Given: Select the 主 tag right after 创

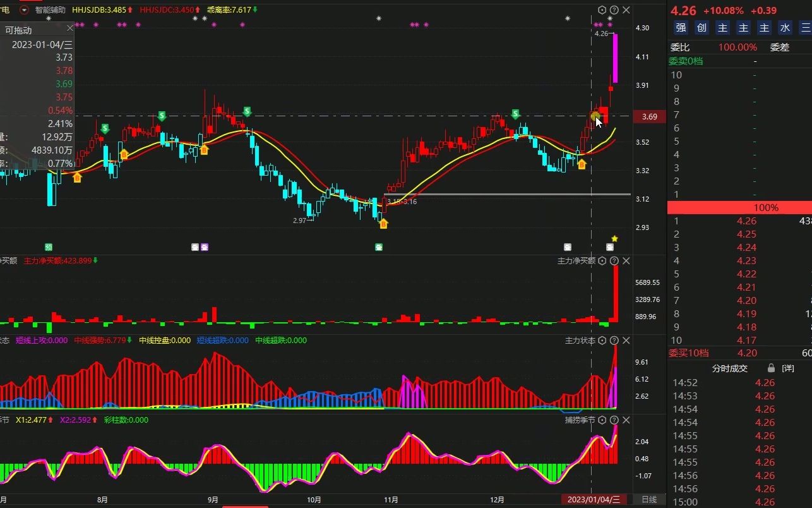Looking at the screenshot, I should [x=722, y=27].
